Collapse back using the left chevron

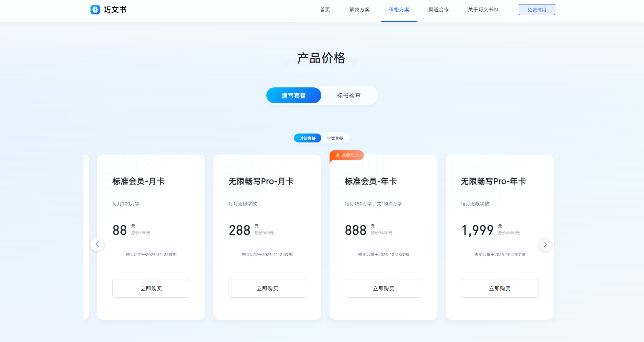(x=97, y=244)
